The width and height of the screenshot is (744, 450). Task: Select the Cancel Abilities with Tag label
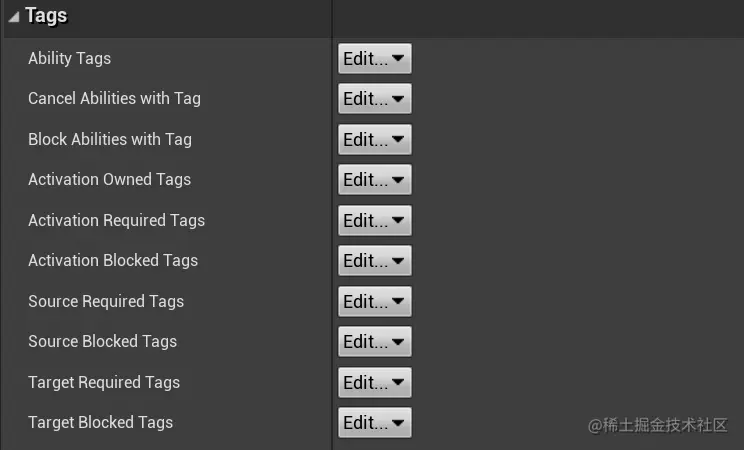click(114, 98)
